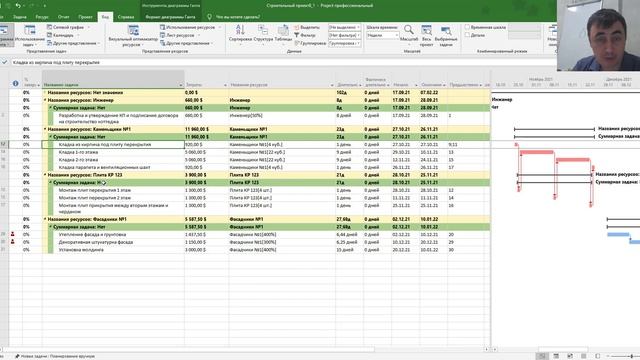Click the horizontal scrollbar under the task table
The width and height of the screenshot is (640, 360).
click(x=189, y=350)
